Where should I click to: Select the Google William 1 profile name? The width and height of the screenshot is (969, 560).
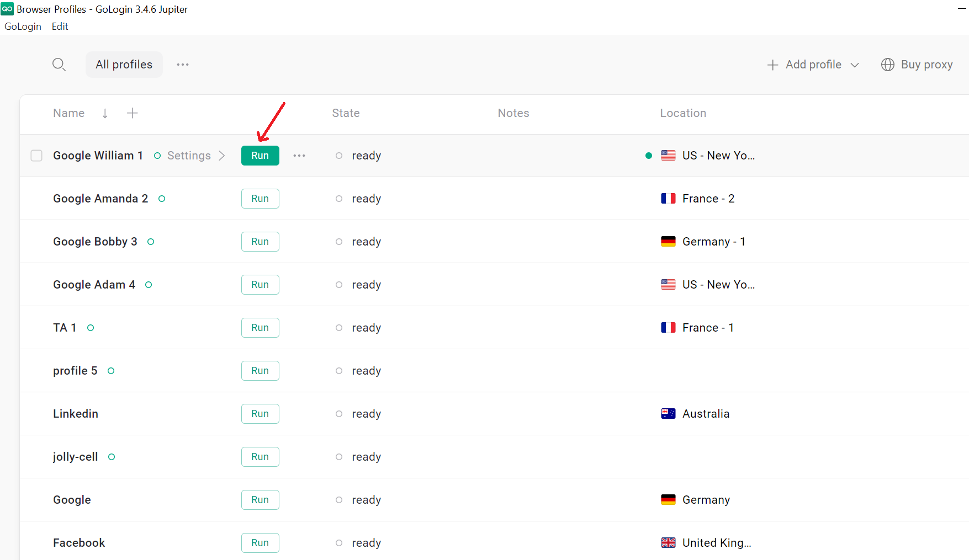tap(98, 156)
